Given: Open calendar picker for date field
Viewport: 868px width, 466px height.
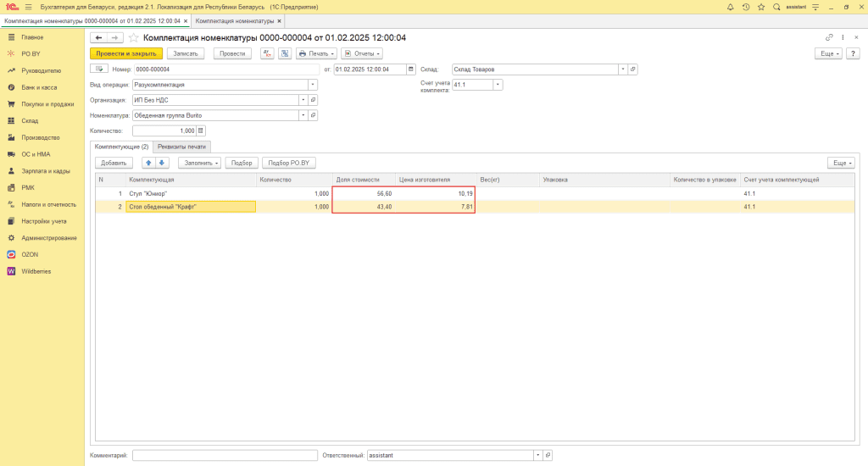Looking at the screenshot, I should point(411,69).
